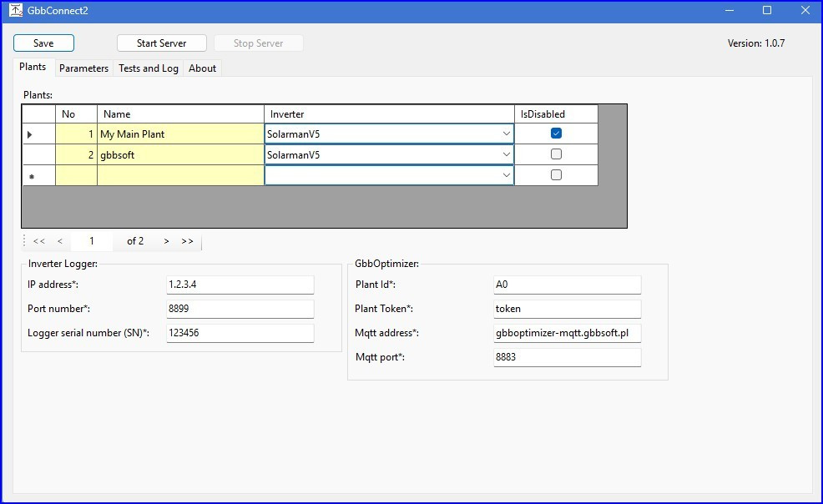Image resolution: width=823 pixels, height=504 pixels.
Task: Minimize the GbbConnect2 window
Action: 729,11
